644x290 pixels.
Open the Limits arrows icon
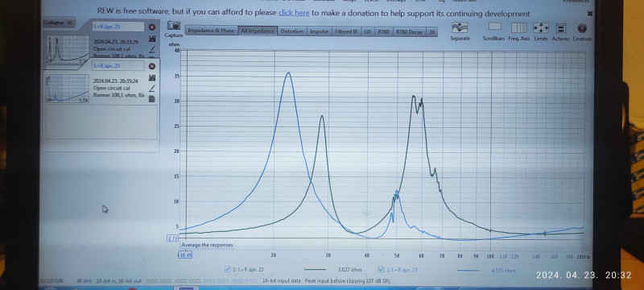point(541,28)
